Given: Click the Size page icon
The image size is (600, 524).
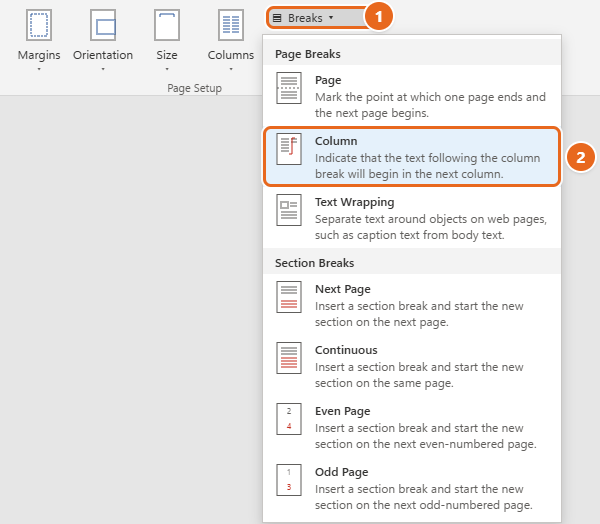Looking at the screenshot, I should [167, 25].
